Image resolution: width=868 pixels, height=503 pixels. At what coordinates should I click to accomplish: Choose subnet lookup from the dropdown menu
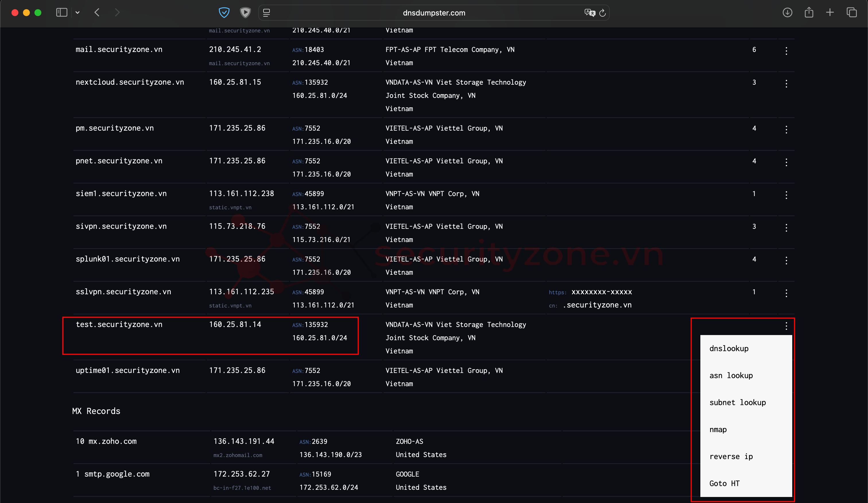coord(746,403)
